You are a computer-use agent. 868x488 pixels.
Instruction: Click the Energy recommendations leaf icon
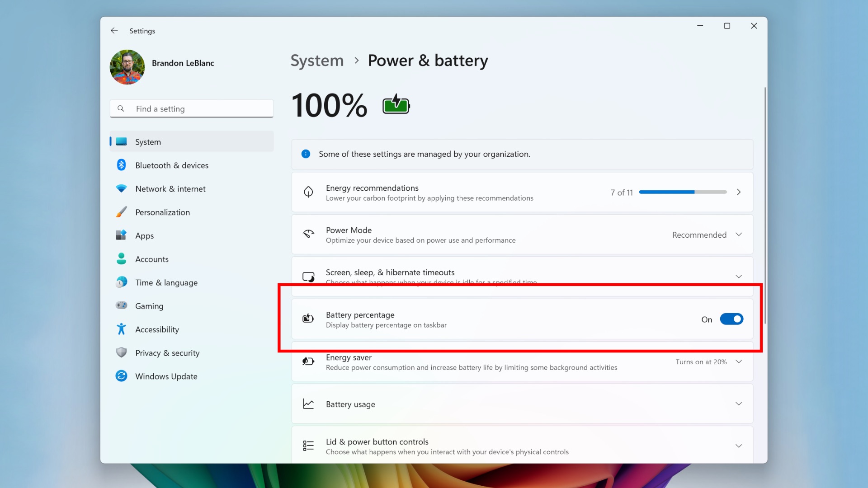tap(308, 192)
